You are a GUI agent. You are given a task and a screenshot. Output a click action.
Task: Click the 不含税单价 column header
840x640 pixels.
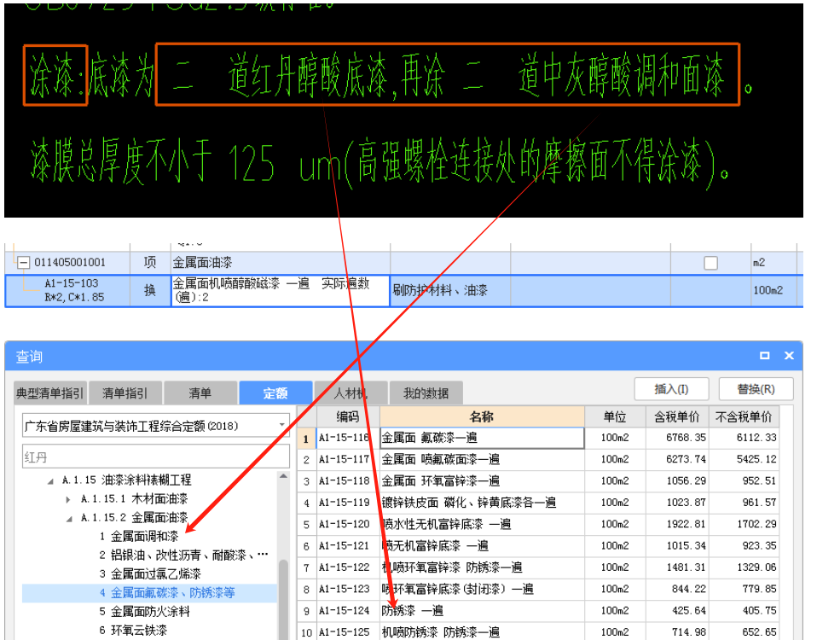coord(744,416)
